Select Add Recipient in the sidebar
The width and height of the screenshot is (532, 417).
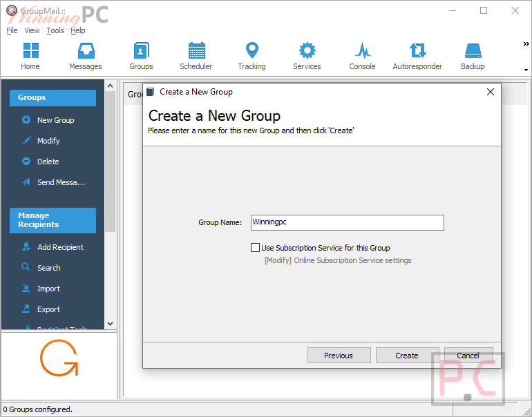[x=60, y=247]
